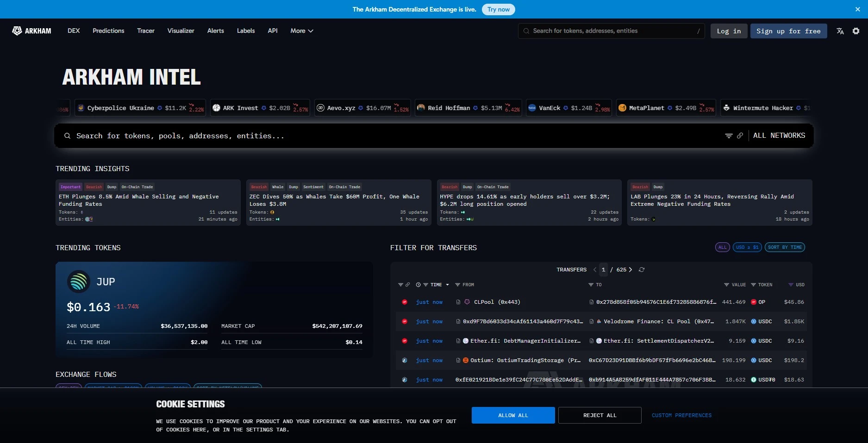Click the link icon in transfers header
This screenshot has height=443, width=868.
pos(407,285)
